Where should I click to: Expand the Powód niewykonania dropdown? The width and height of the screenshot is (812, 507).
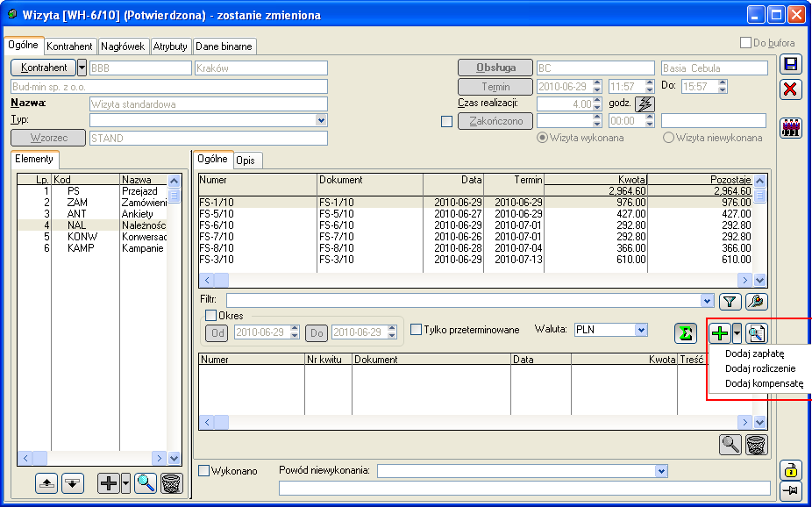tap(661, 471)
